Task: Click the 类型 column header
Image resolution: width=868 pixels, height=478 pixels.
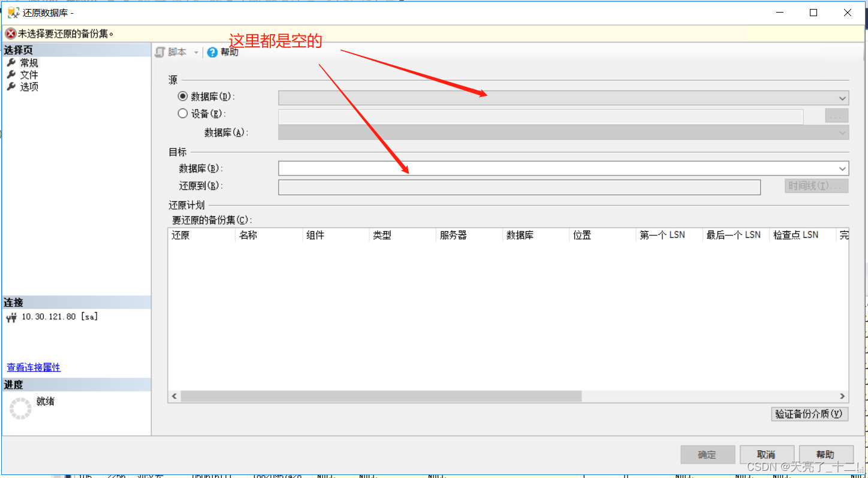Action: [402, 235]
